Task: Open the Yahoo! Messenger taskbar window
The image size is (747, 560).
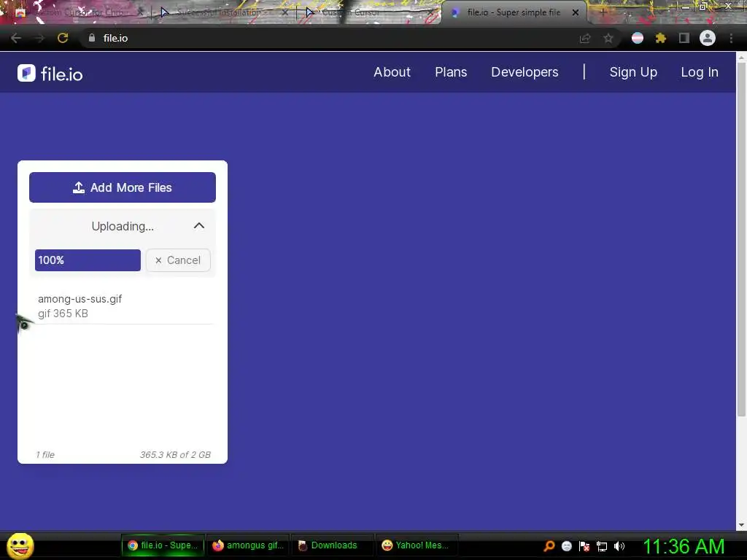Action: [417, 545]
